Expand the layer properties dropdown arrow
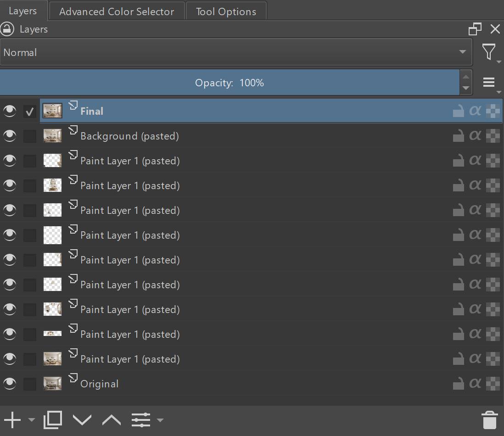504x436 pixels. tap(160, 420)
